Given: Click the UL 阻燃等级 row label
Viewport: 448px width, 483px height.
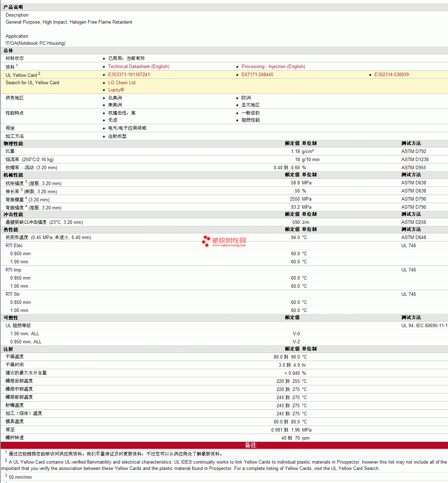Looking at the screenshot, I should [x=18, y=326].
